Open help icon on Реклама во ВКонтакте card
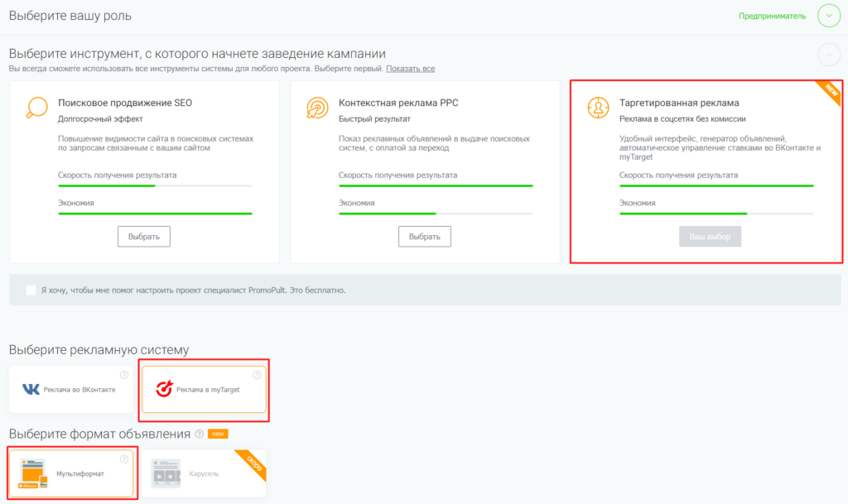848x504 pixels. [x=124, y=375]
